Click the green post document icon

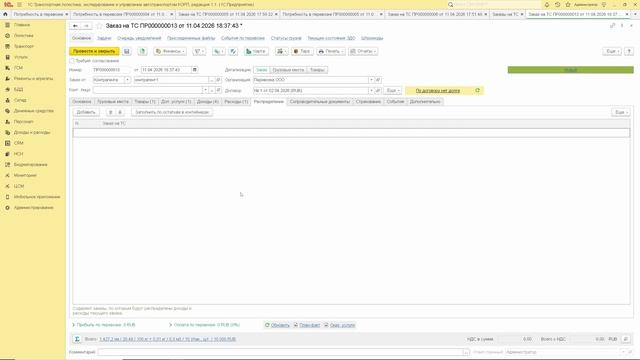tap(142, 51)
